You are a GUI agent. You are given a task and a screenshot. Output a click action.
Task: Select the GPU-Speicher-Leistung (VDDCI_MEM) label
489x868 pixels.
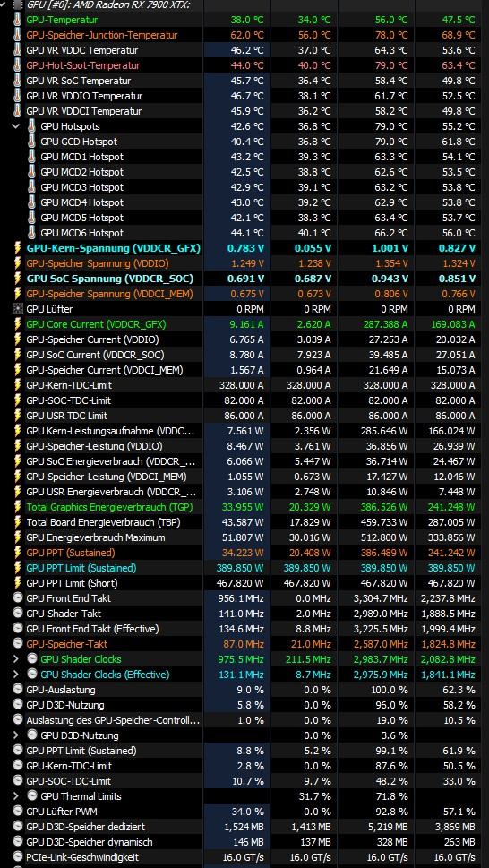pos(107,476)
